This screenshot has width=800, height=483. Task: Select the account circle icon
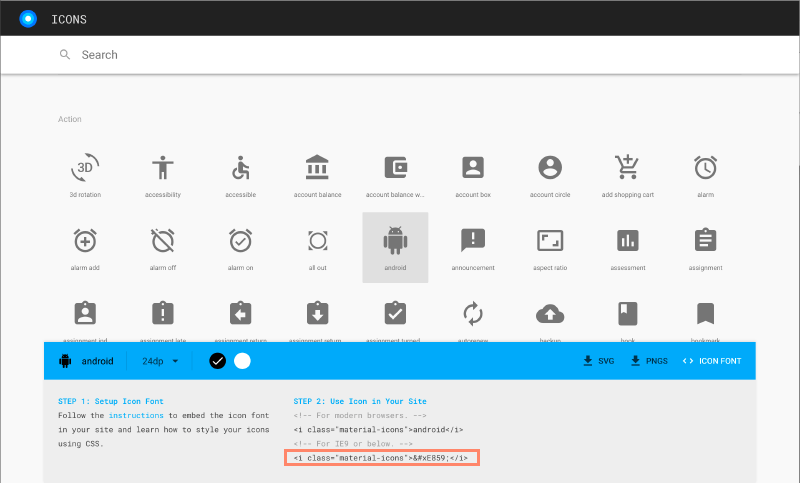[550, 168]
